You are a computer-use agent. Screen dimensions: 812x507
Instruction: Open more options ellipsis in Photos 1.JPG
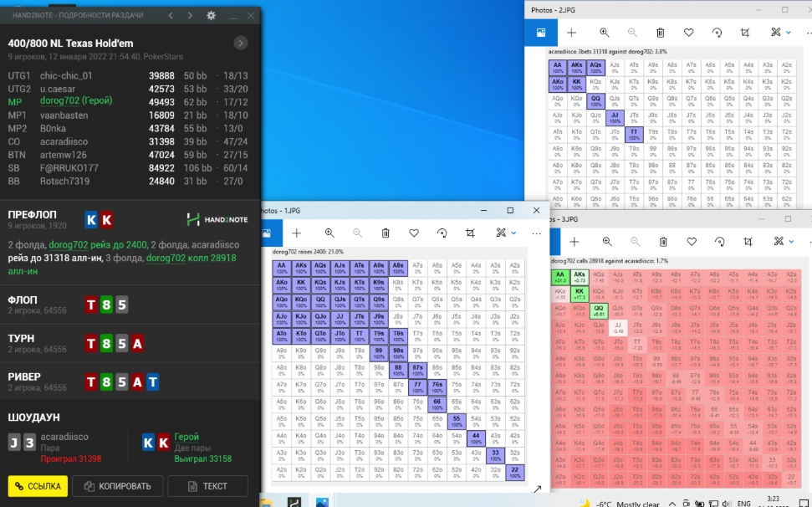(536, 233)
